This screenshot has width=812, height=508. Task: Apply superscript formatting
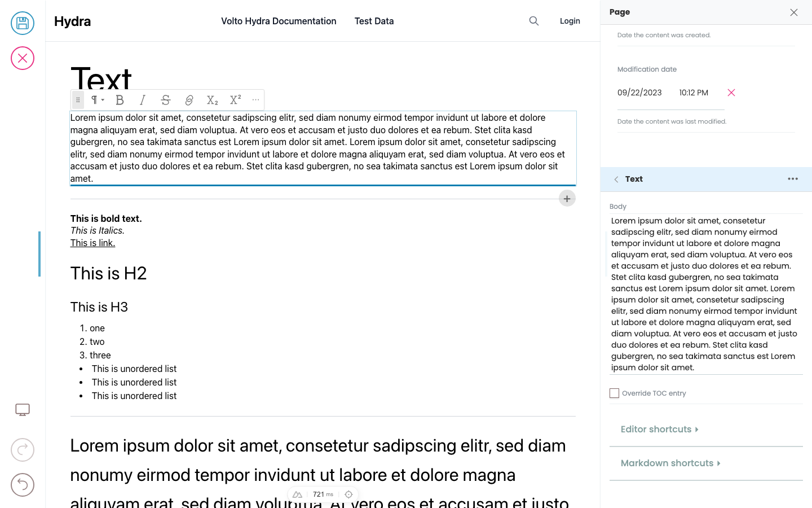[x=235, y=100]
